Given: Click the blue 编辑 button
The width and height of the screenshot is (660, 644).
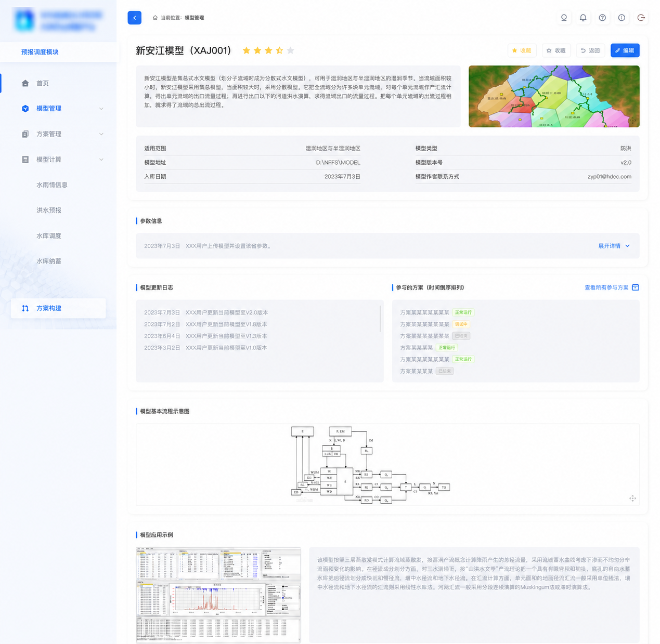Looking at the screenshot, I should click(625, 50).
